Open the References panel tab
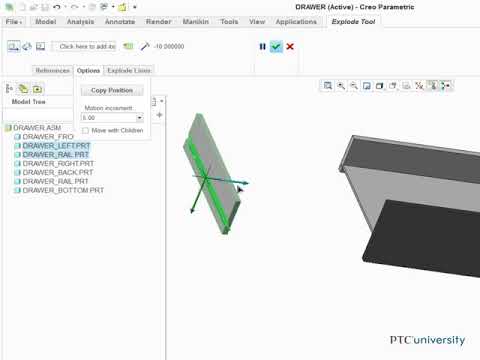The width and height of the screenshot is (480, 360). point(53,71)
